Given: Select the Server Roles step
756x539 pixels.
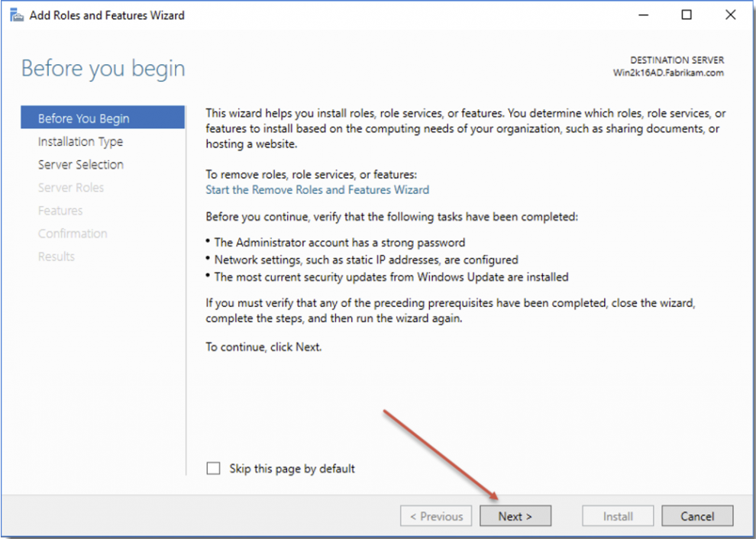Looking at the screenshot, I should coord(71,188).
